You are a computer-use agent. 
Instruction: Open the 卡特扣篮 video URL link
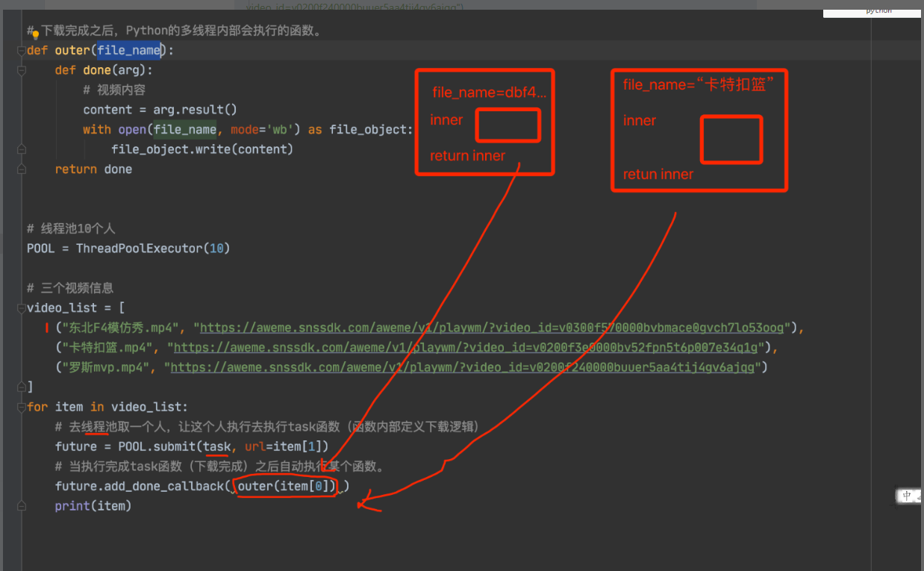point(466,347)
